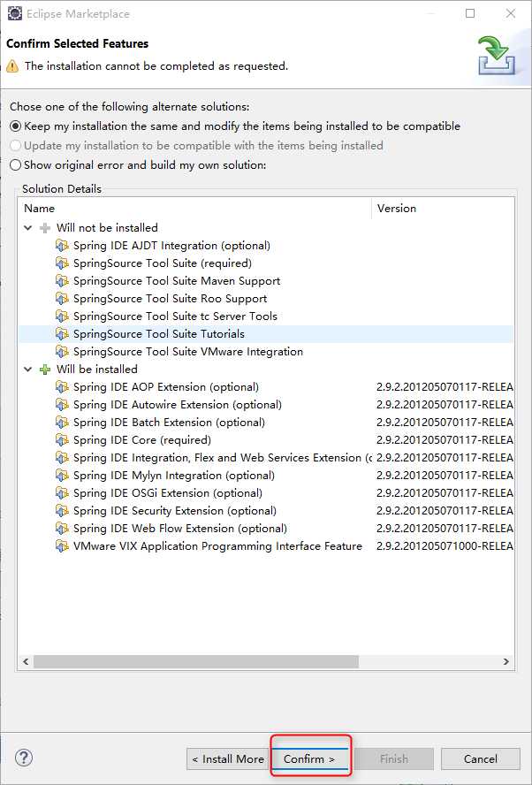This screenshot has height=785, width=532.
Task: Click the Spring IDE OSGi Extension icon
Action: click(x=62, y=493)
